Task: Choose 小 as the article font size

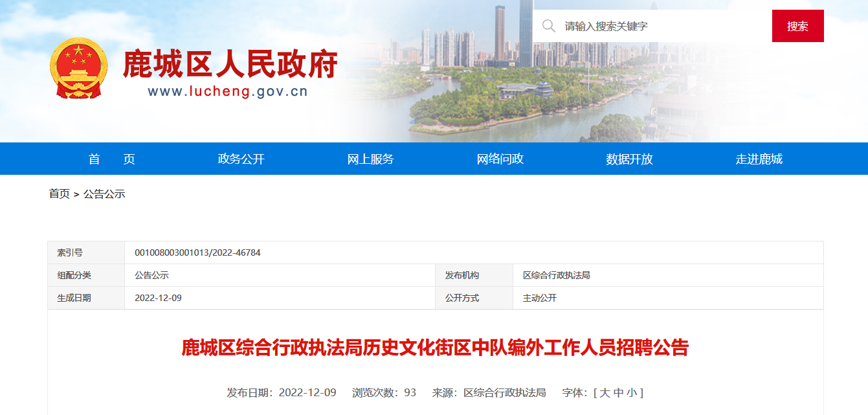Action: point(631,392)
